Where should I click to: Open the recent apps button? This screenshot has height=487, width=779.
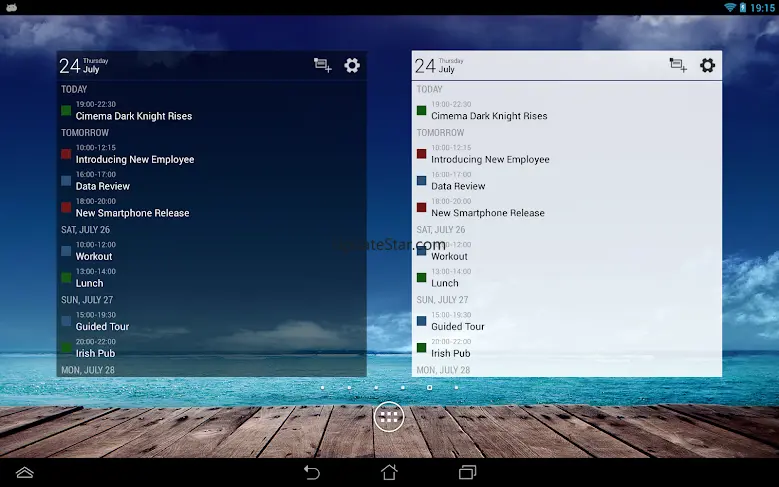(x=467, y=472)
